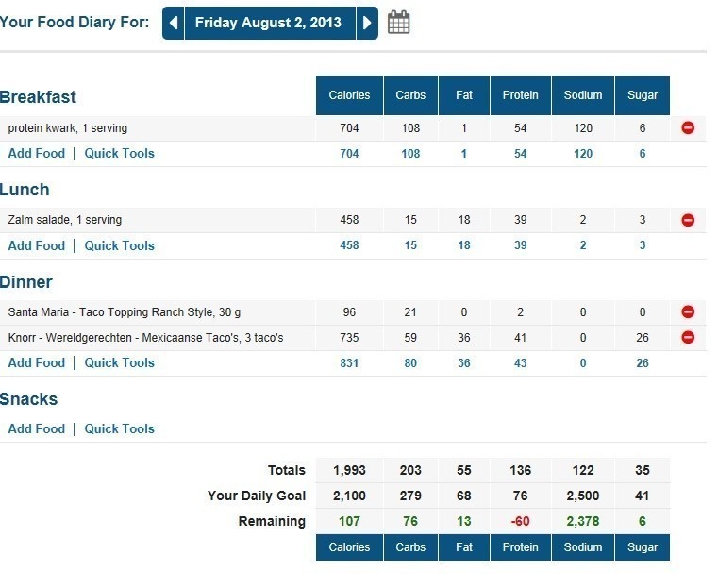This screenshot has height=588, width=718.
Task: Delete the Zalm salade entry
Action: [x=688, y=220]
